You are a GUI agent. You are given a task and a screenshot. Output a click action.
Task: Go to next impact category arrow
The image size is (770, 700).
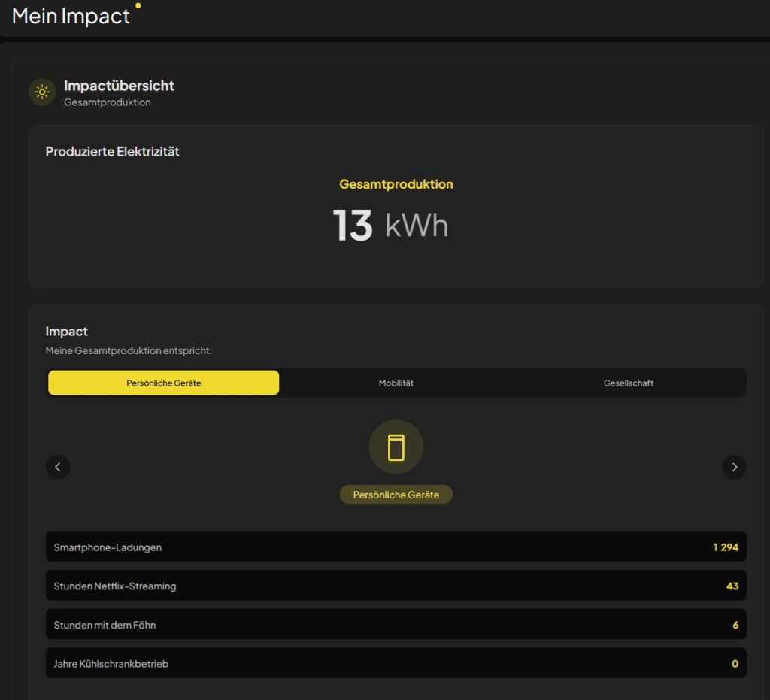(x=734, y=467)
